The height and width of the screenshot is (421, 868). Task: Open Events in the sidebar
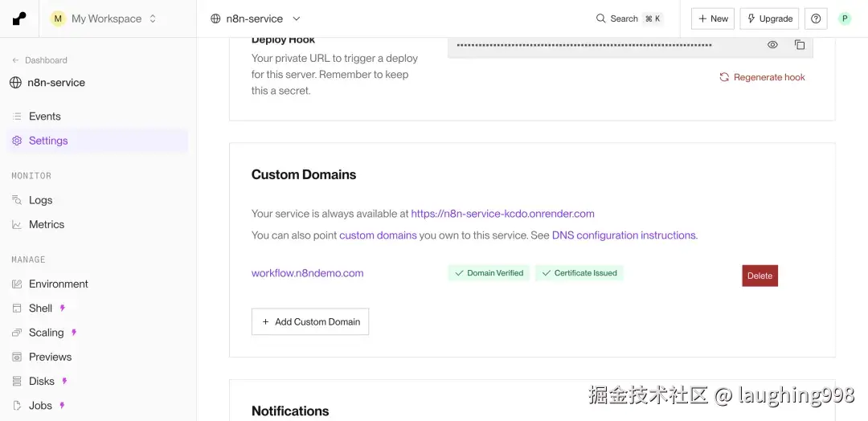[97, 116]
